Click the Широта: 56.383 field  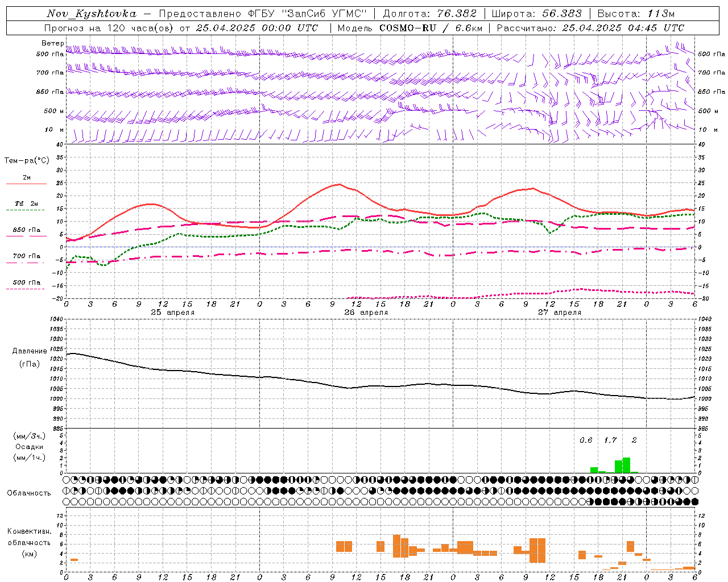click(x=536, y=14)
